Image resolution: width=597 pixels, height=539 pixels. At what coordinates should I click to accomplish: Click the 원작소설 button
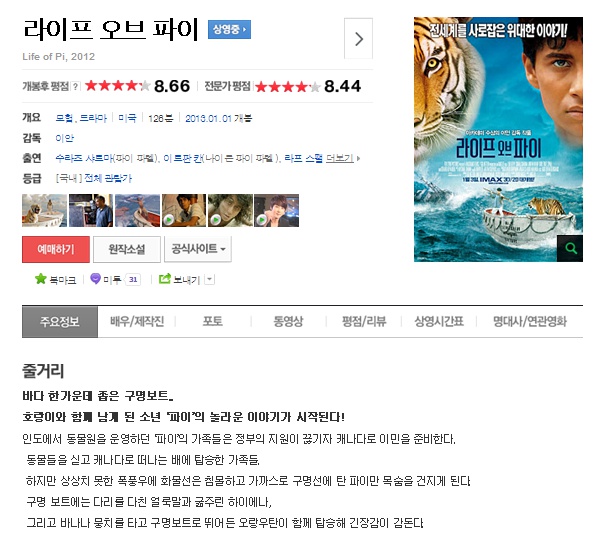tap(127, 249)
